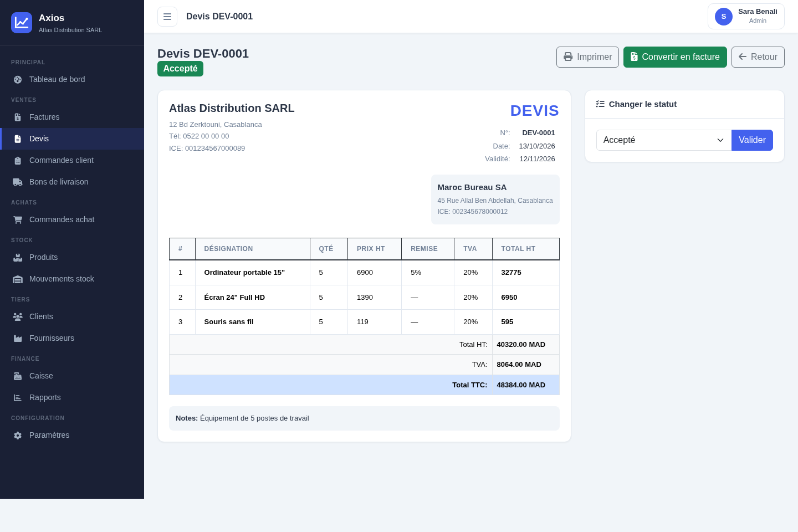Image resolution: width=798 pixels, height=532 pixels.
Task: Click the Rapports chart icon
Action: pyautogui.click(x=18, y=397)
